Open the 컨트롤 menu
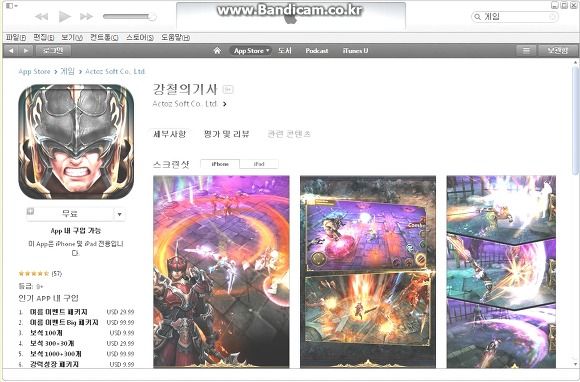This screenshot has width=580, height=382. (104, 37)
